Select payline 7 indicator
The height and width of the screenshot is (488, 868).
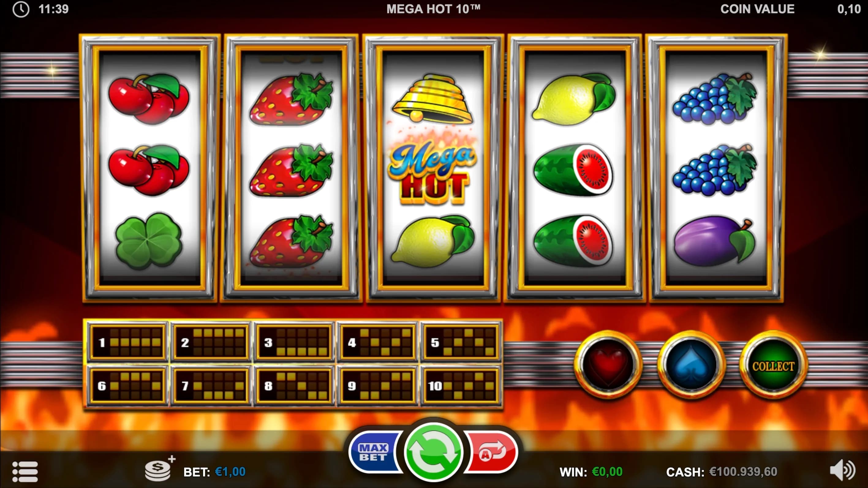tap(211, 385)
